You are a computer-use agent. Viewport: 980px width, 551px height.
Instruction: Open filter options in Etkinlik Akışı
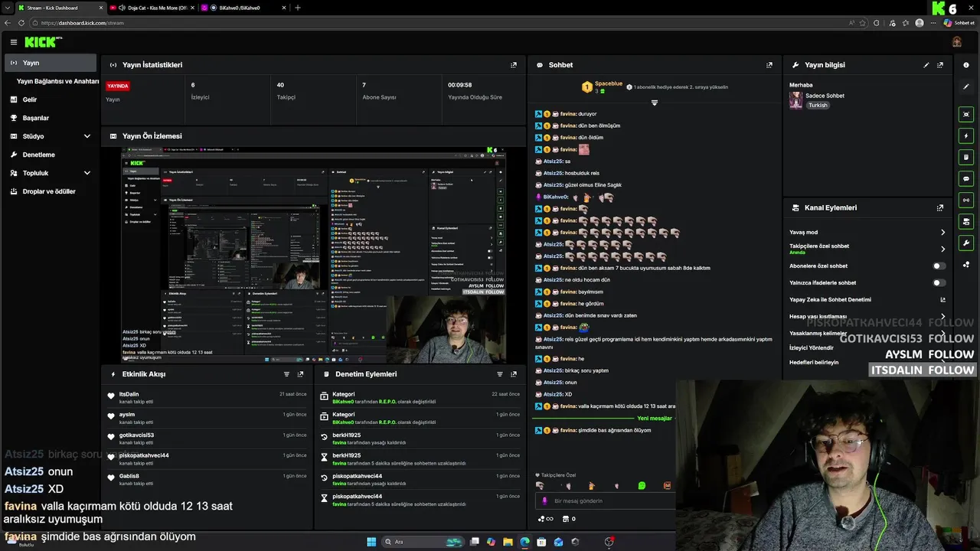point(287,374)
